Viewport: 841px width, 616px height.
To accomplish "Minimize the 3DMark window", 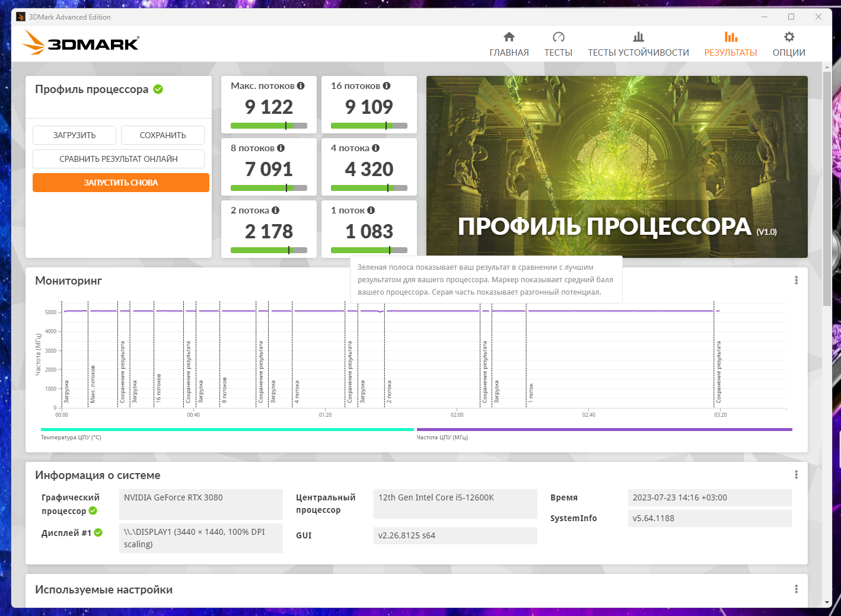I will coord(764,17).
